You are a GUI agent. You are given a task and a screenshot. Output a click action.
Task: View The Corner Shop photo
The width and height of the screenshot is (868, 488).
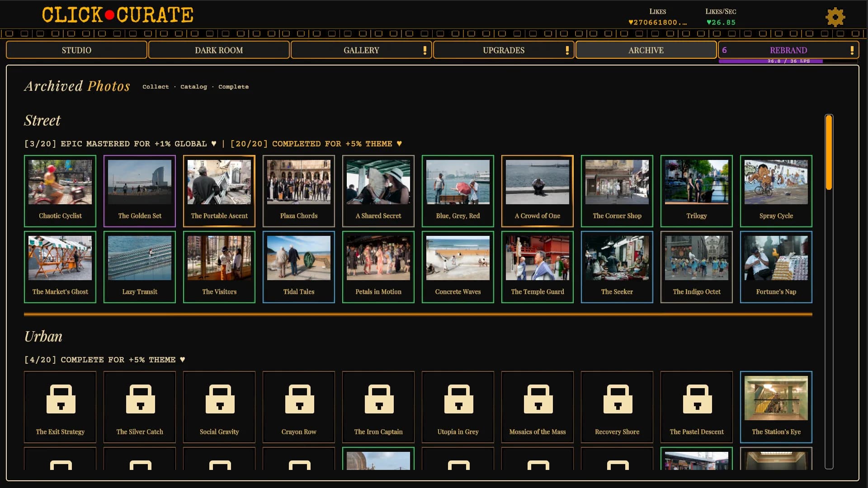[617, 191]
